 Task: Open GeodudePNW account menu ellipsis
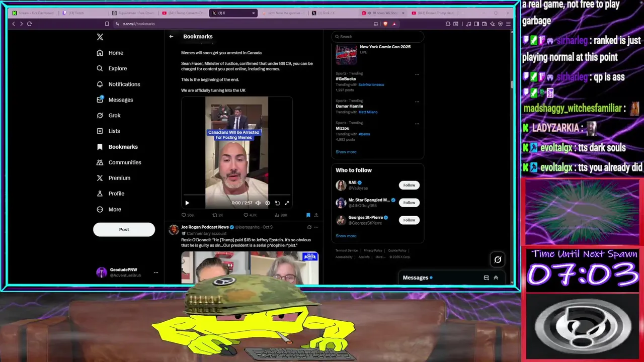[156, 273]
